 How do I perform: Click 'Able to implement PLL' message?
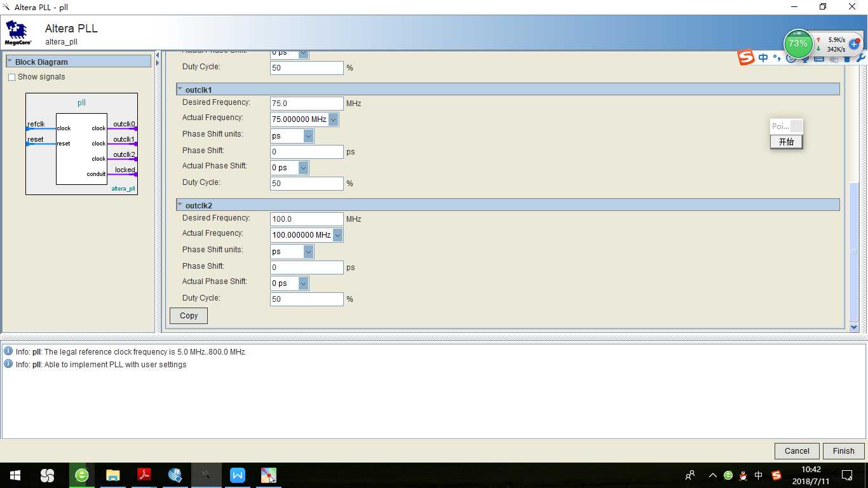[x=101, y=365]
